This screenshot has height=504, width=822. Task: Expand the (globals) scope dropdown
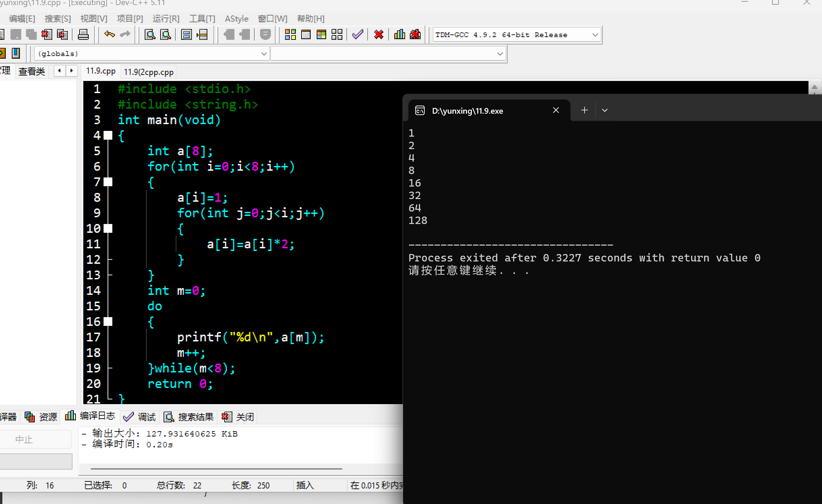[x=264, y=54]
